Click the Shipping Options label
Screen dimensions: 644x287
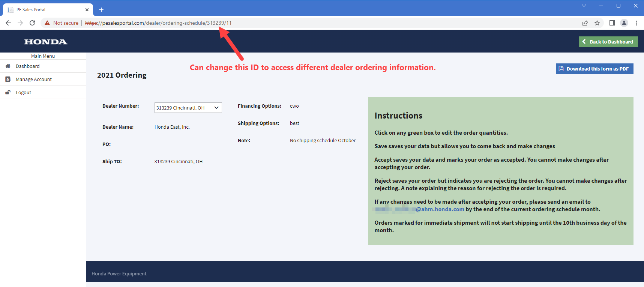point(258,123)
